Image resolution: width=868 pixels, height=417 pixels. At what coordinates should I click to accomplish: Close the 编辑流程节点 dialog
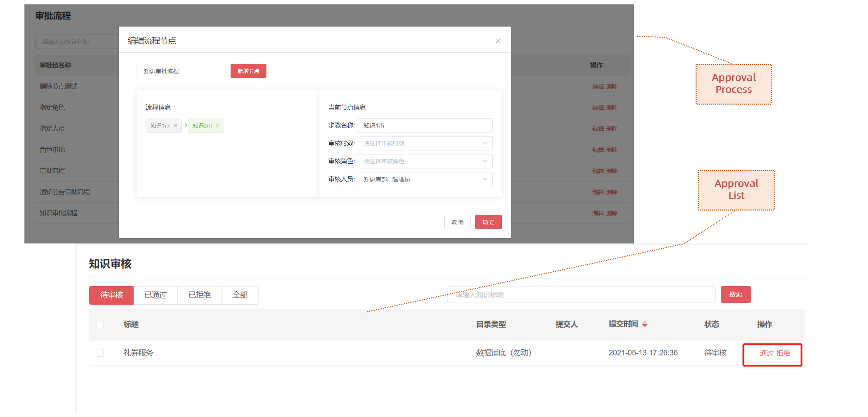pyautogui.click(x=498, y=41)
